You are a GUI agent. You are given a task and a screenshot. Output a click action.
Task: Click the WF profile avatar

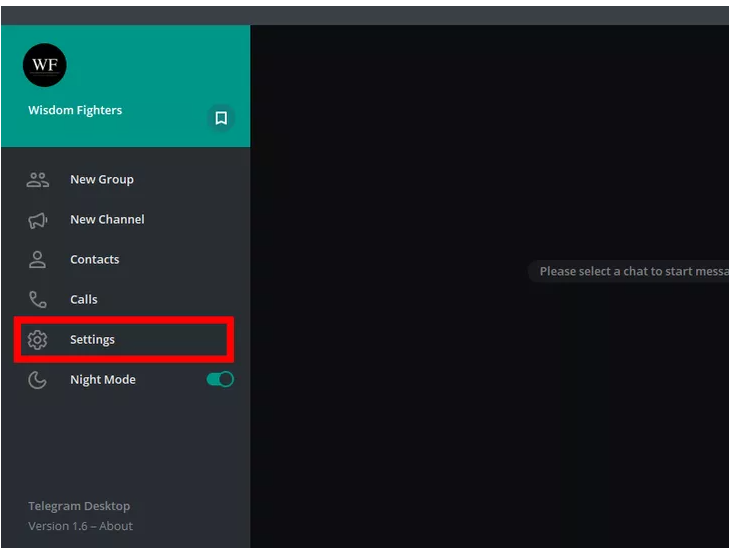pyautogui.click(x=45, y=66)
